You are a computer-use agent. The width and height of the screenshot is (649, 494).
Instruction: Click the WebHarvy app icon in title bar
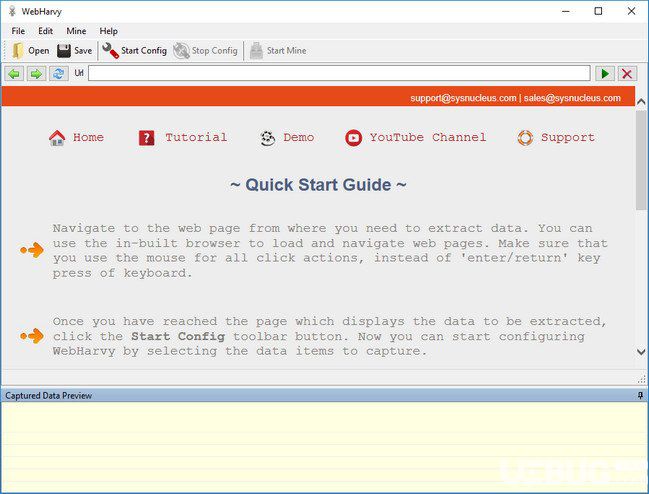pyautogui.click(x=12, y=11)
